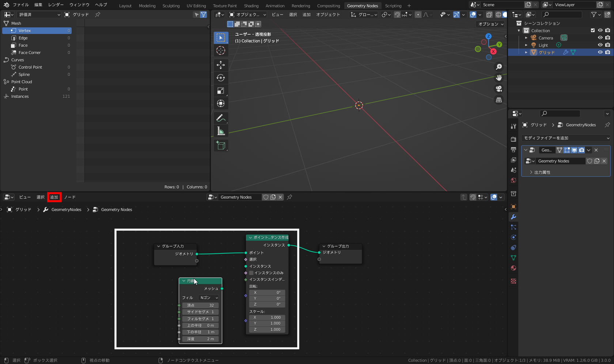Image resolution: width=614 pixels, height=364 pixels.
Task: Activate the 3D Cursor tool
Action: click(x=221, y=50)
